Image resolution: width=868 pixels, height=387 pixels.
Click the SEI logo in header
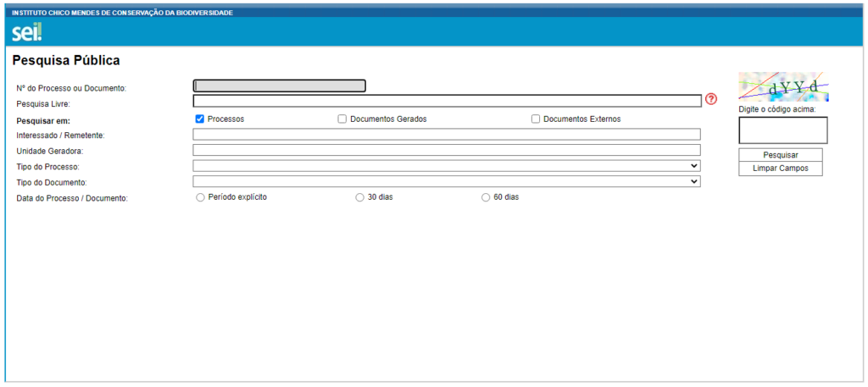26,32
